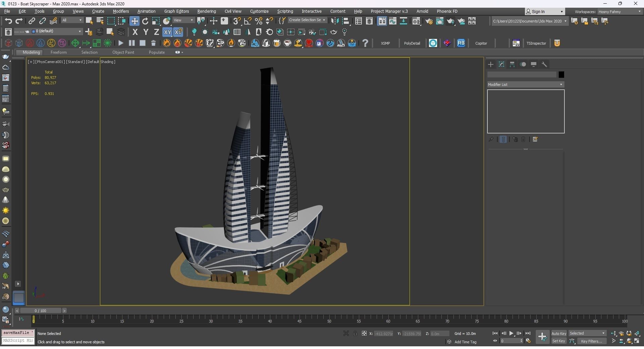Image resolution: width=644 pixels, height=349 pixels.
Task: Open the Selected key filter dropdown
Action: click(587, 333)
